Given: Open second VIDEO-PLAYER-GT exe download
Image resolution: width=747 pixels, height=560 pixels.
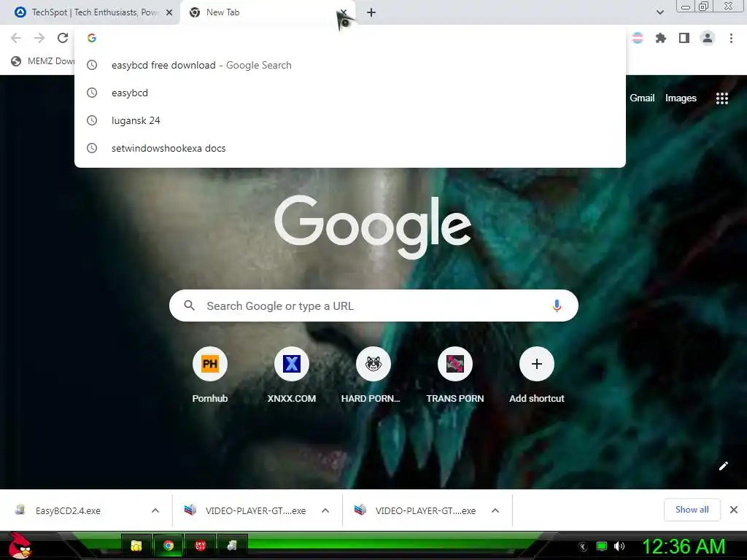Looking at the screenshot, I should pyautogui.click(x=415, y=510).
